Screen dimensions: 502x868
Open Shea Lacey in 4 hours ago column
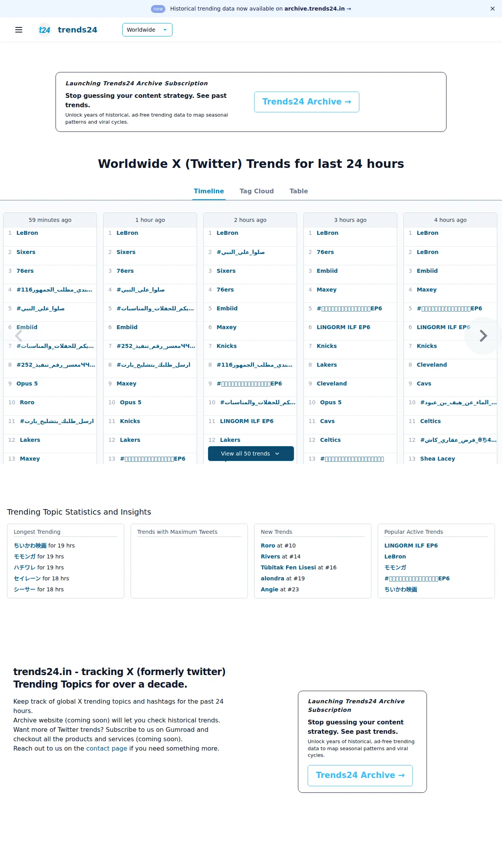(x=437, y=459)
